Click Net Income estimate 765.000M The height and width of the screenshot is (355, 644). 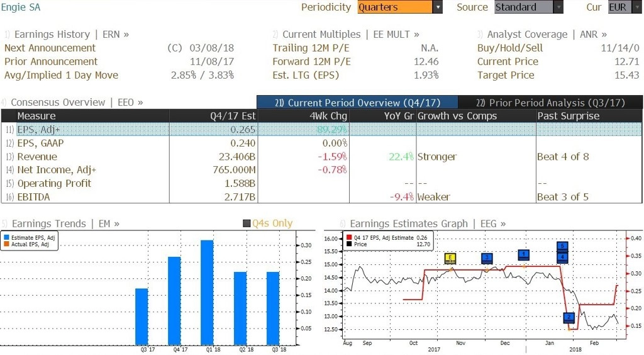point(234,170)
